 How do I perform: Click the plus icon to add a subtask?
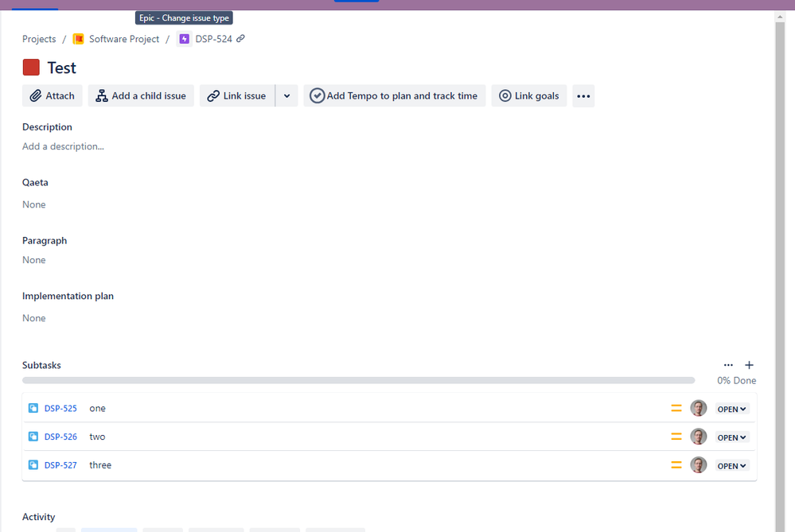tap(749, 365)
